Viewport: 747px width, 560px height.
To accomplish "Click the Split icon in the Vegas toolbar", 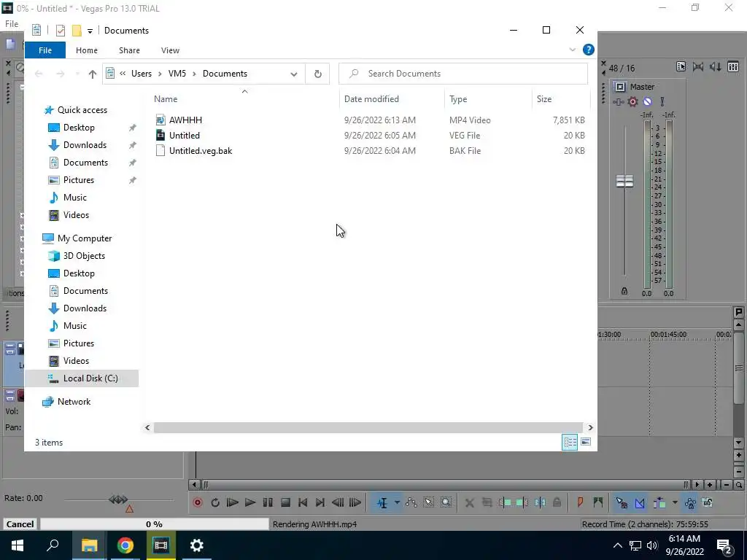I will pyautogui.click(x=540, y=502).
